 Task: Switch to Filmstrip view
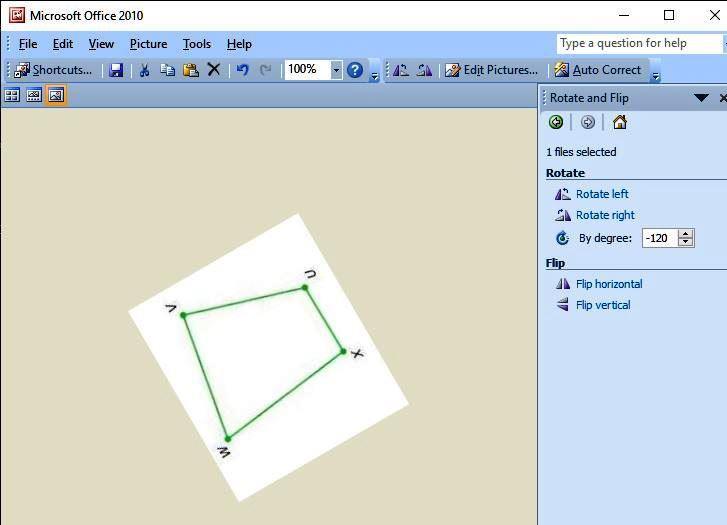point(34,96)
